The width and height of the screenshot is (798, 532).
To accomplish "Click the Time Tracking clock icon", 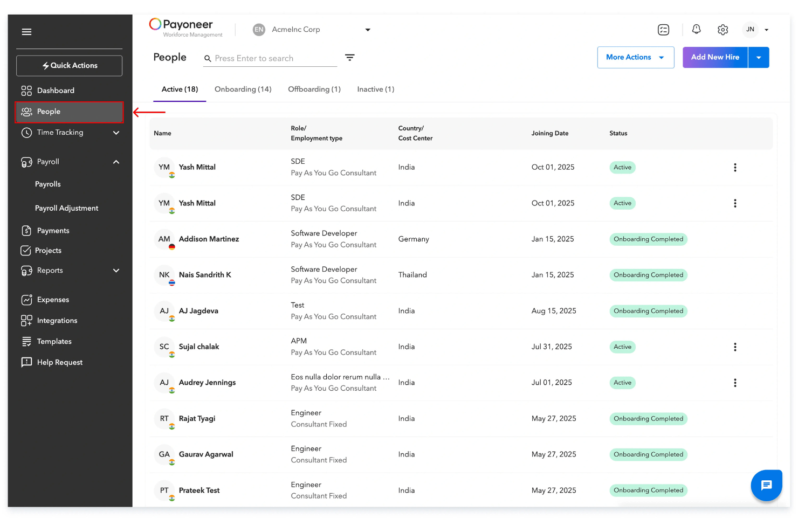I will 26,133.
